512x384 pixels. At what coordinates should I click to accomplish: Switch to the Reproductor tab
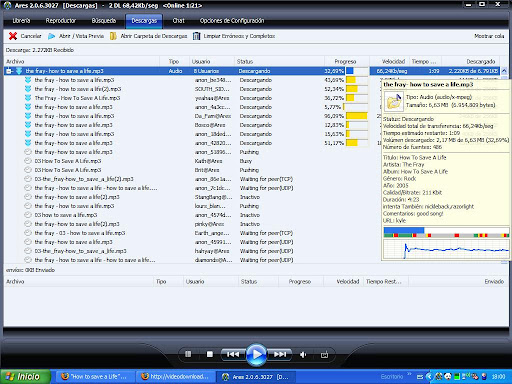61,21
